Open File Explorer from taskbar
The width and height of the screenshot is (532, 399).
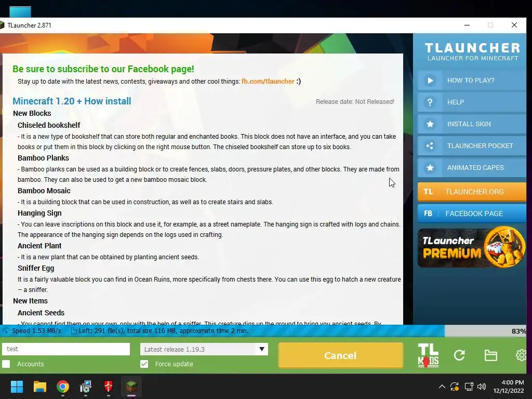coord(39,387)
